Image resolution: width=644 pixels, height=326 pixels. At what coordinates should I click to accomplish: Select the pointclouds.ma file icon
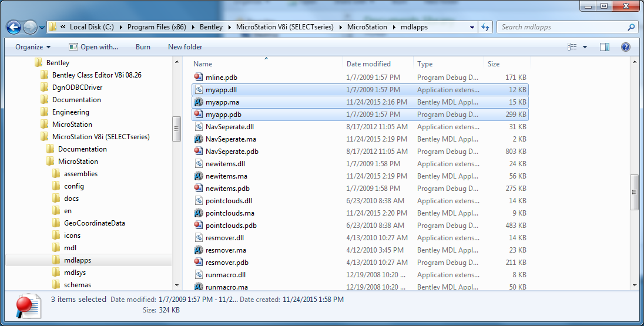pyautogui.click(x=199, y=213)
